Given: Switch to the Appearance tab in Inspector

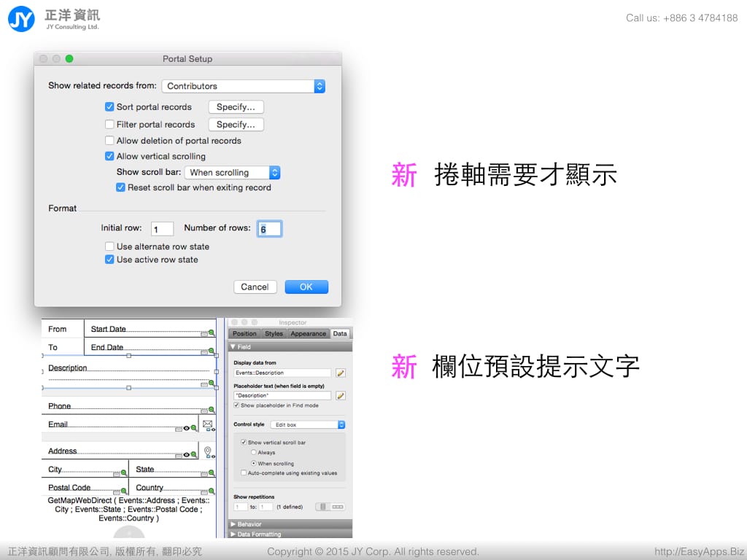Looking at the screenshot, I should pyautogui.click(x=308, y=334).
